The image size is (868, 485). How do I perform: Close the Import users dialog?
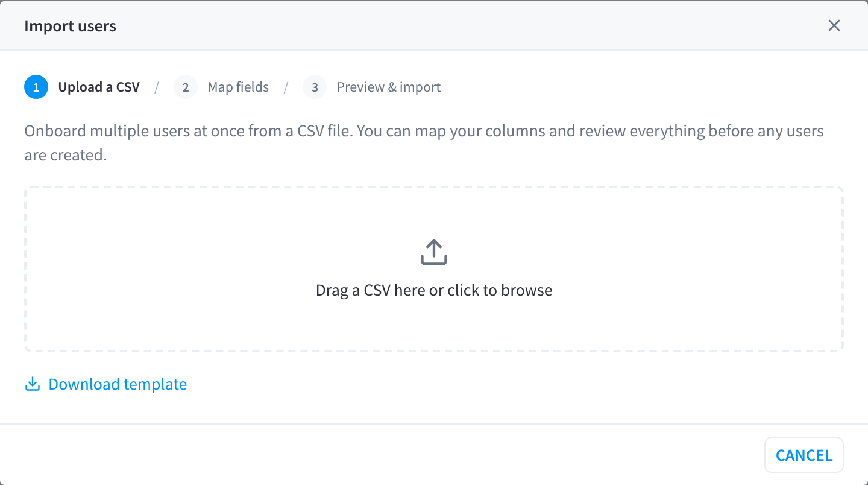[x=834, y=25]
